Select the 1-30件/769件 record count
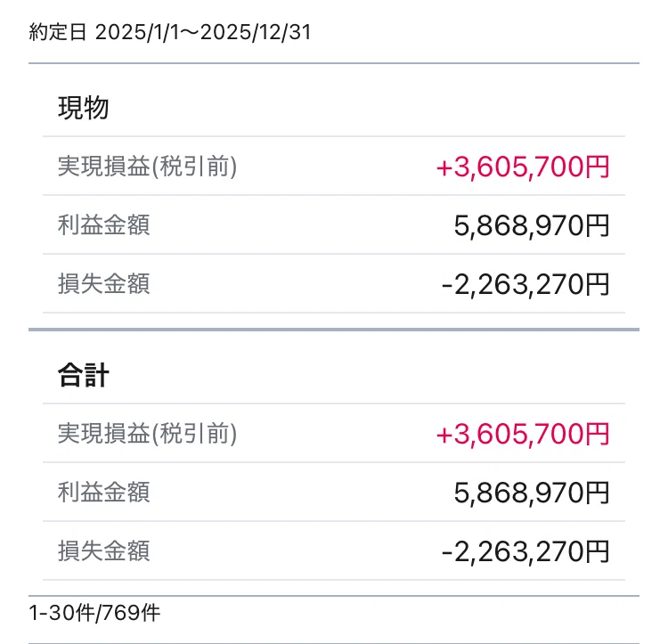Screen dimensions: 668x644 [x=94, y=613]
